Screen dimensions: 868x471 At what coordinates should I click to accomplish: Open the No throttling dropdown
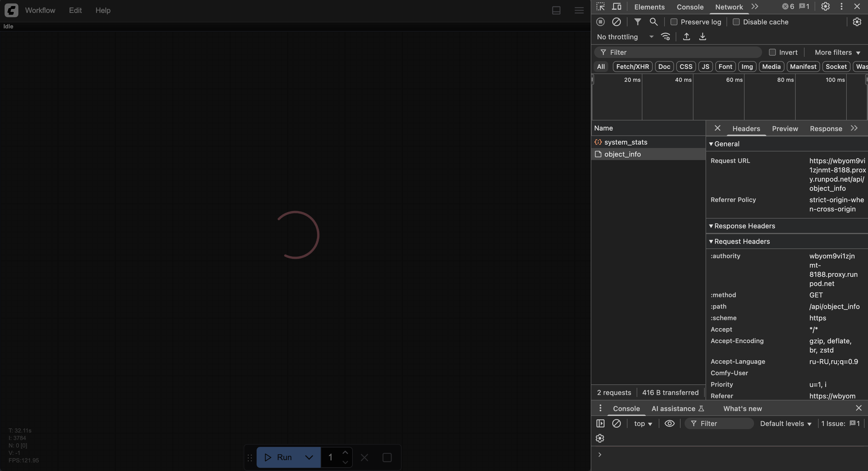(625, 37)
